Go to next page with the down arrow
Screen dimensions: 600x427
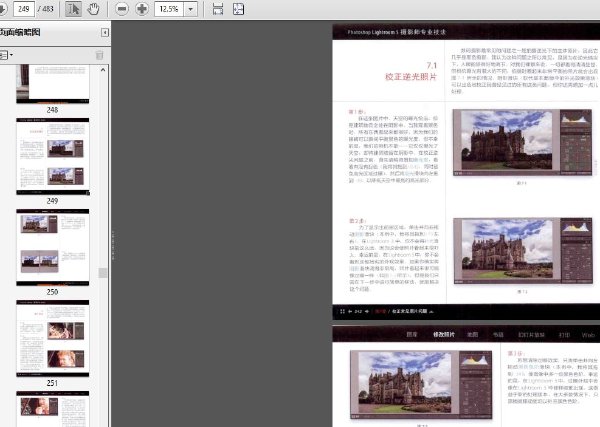3,9
